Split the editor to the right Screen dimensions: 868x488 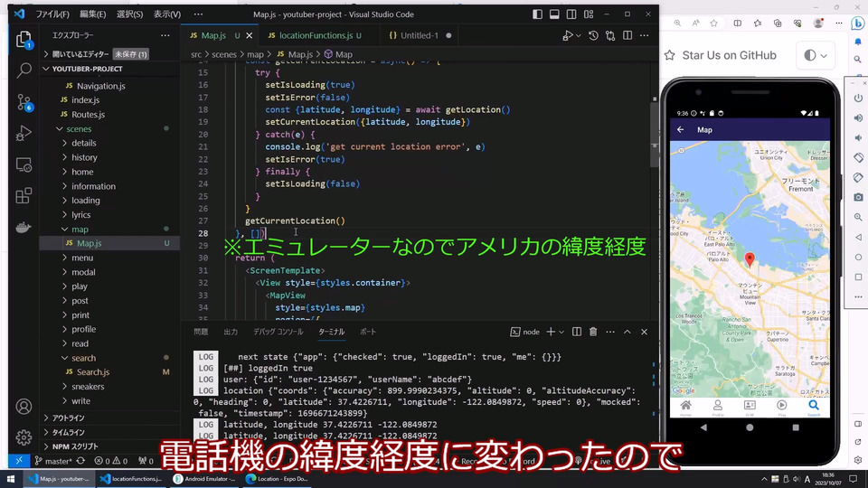click(x=627, y=35)
